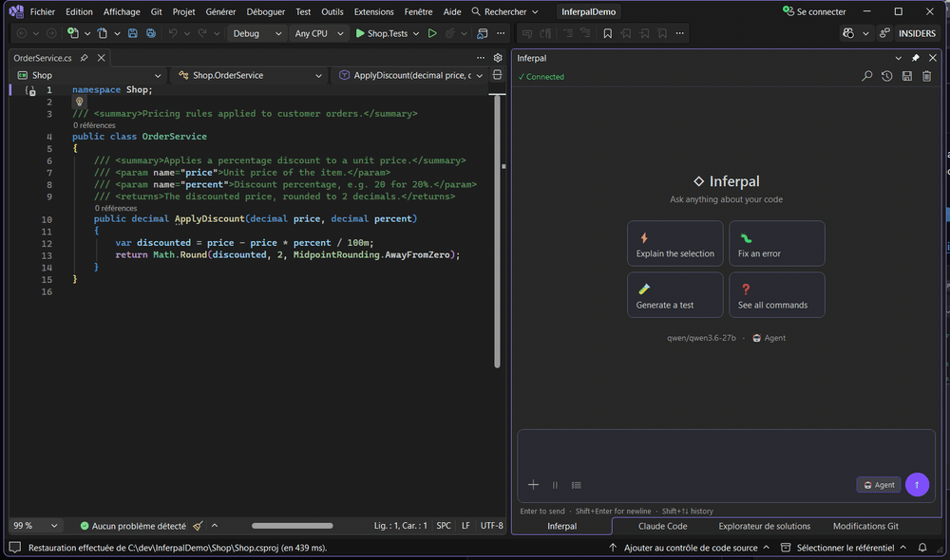
Task: Close the OrderService.cs tab
Action: click(102, 58)
